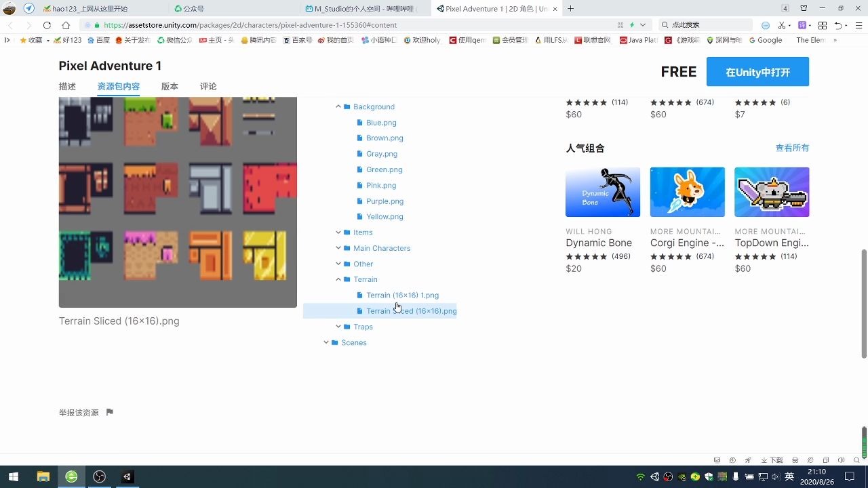868x488 pixels.
Task: Click the 英 input method indicator
Action: [789, 477]
